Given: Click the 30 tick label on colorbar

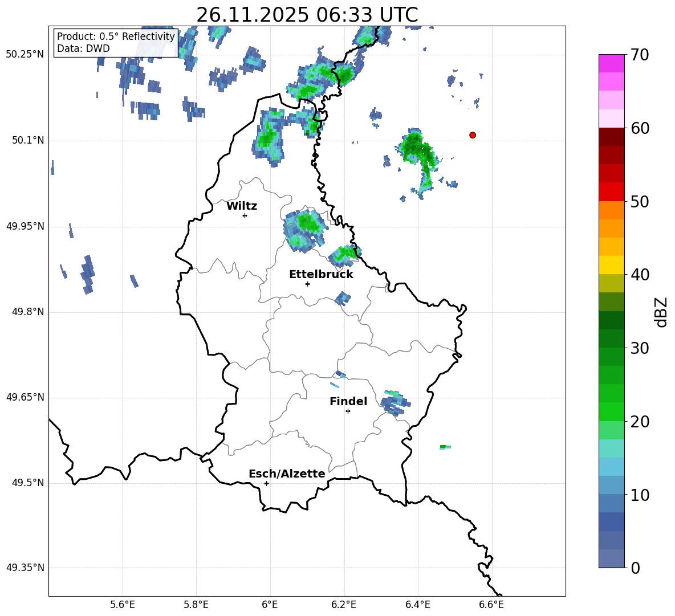Looking at the screenshot, I should tap(640, 348).
